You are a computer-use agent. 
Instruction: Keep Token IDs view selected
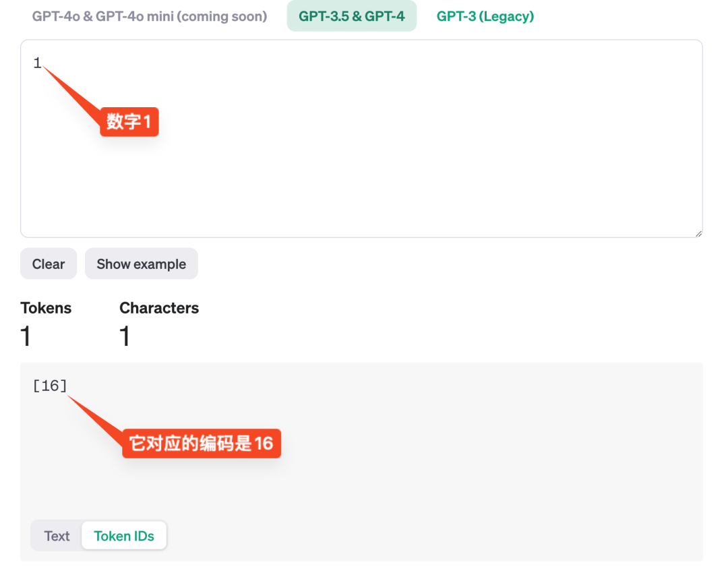(124, 535)
